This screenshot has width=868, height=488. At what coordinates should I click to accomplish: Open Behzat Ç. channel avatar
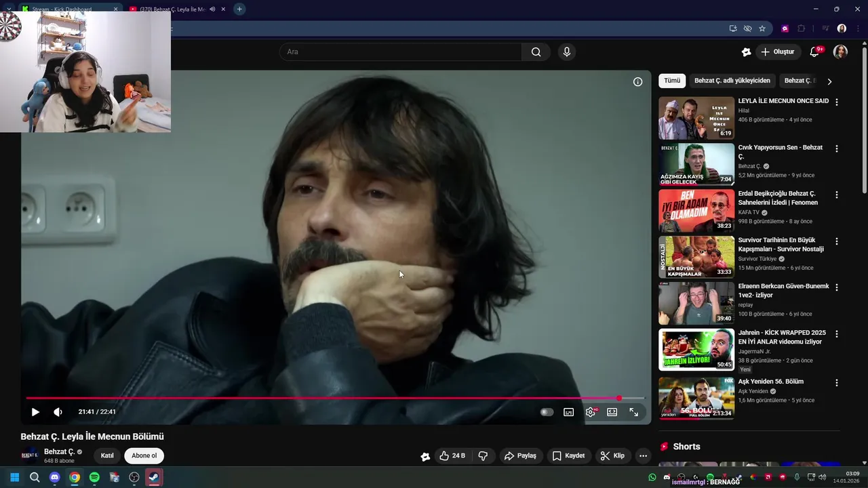tap(30, 455)
